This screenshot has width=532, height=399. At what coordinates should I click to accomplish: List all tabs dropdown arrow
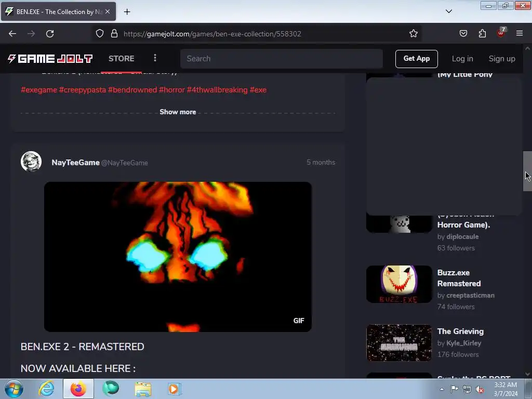point(449,11)
